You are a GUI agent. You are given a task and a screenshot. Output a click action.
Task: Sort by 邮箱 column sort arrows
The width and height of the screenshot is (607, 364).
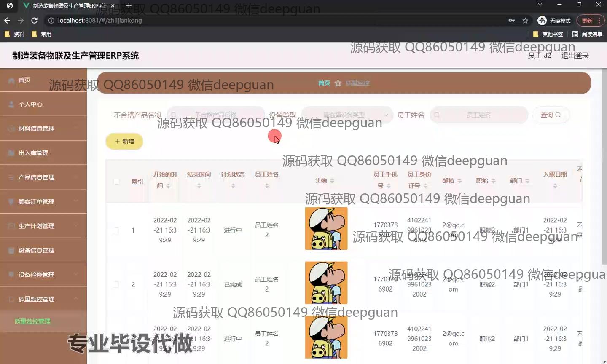click(459, 181)
